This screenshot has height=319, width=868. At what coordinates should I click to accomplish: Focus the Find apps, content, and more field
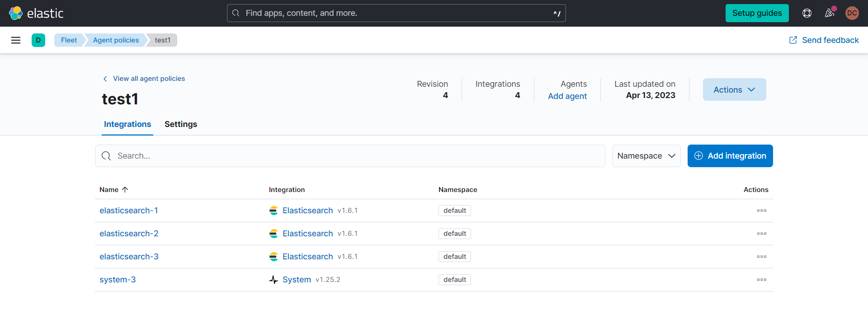click(396, 13)
